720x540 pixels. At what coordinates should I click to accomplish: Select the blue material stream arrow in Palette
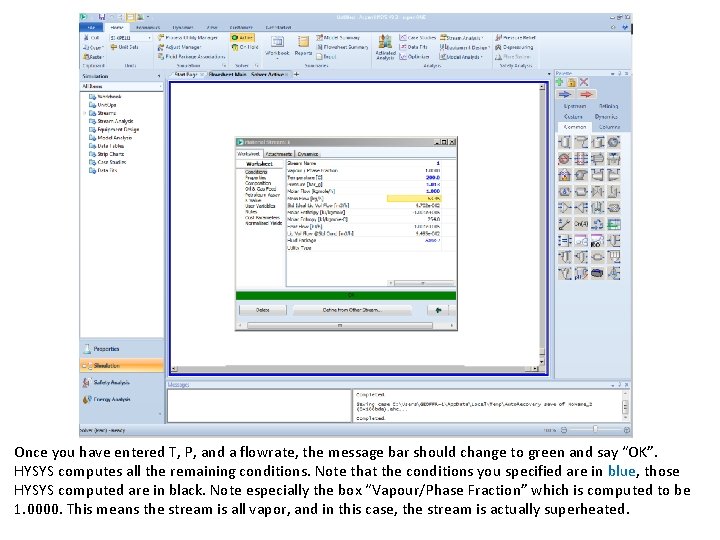[565, 94]
